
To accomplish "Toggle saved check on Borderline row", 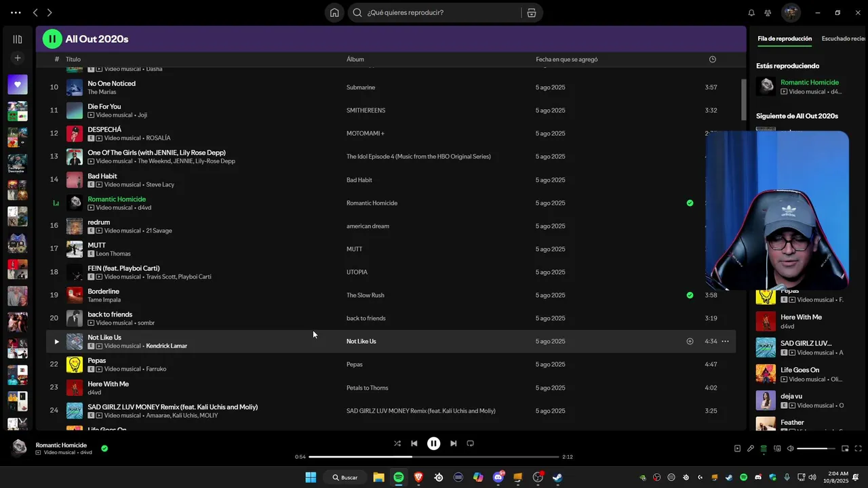I will click(x=690, y=296).
